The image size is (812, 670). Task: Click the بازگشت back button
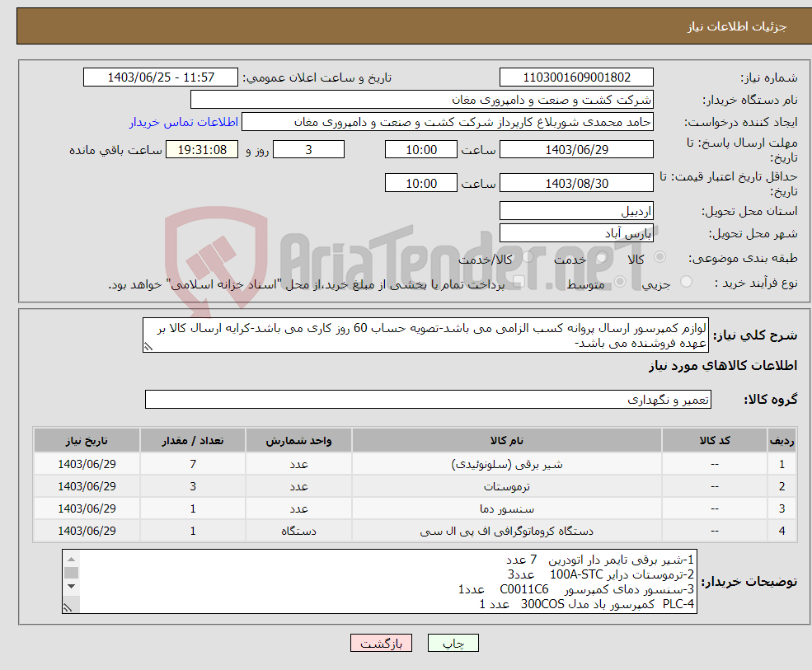point(381,643)
